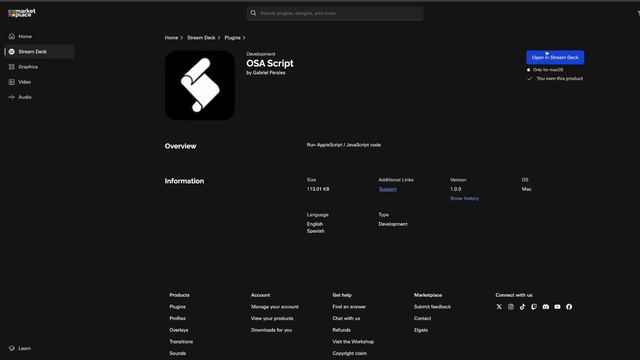Click the Video sidebar icon
The width and height of the screenshot is (640, 360).
[x=11, y=82]
